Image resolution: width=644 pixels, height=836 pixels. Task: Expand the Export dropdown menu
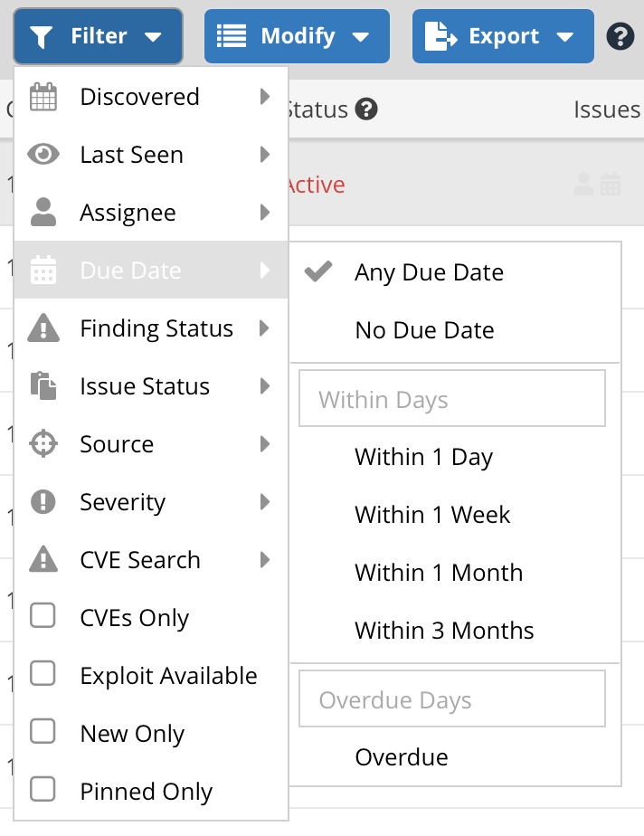coord(503,36)
